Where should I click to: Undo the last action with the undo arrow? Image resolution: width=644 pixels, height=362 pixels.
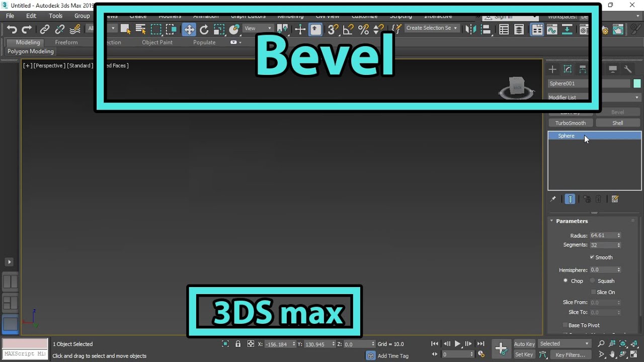click(x=12, y=30)
